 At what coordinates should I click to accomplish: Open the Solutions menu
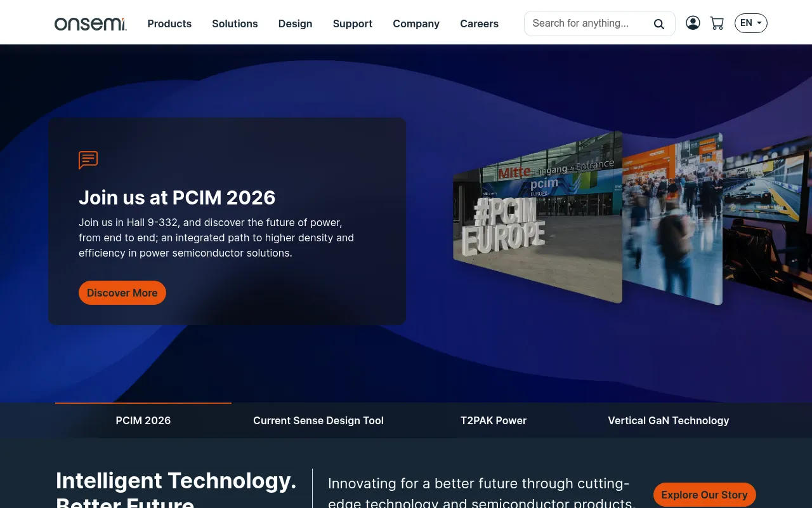click(x=235, y=23)
